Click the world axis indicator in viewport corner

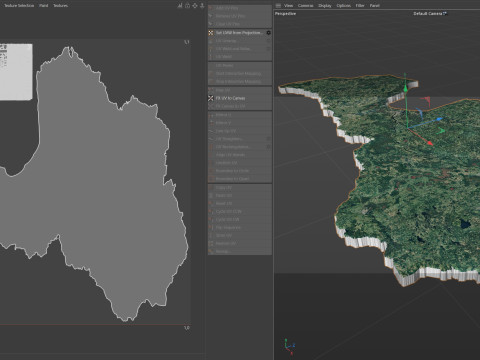point(289,347)
